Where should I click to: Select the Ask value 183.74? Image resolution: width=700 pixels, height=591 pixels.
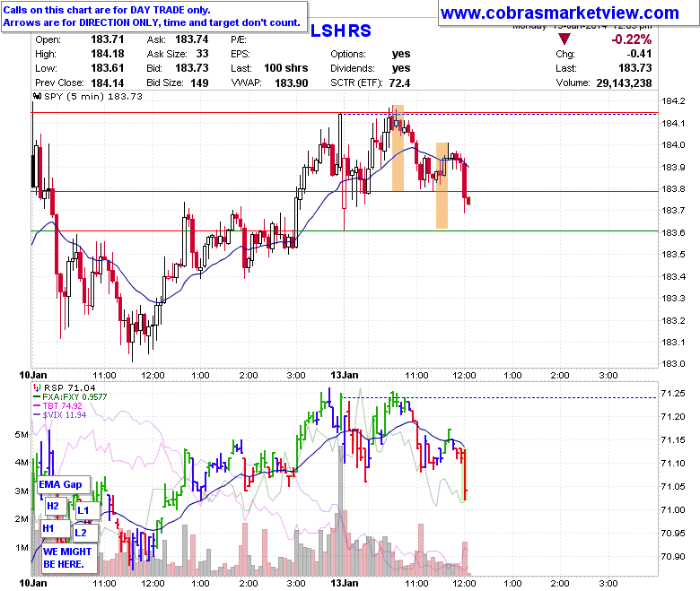coord(191,39)
